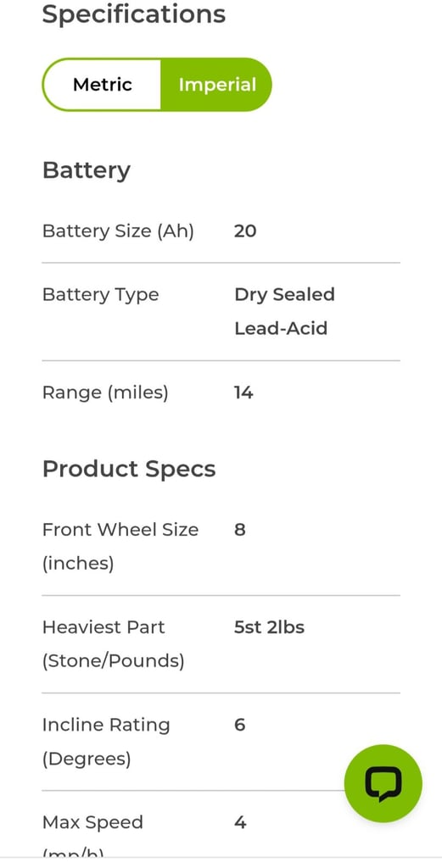Click the 5st 2lbs weight value
This screenshot has width=442, height=868.
click(x=269, y=627)
